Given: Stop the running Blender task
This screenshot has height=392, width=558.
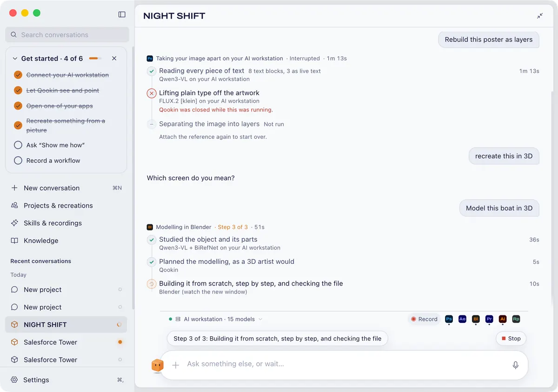Looking at the screenshot, I should (x=511, y=339).
